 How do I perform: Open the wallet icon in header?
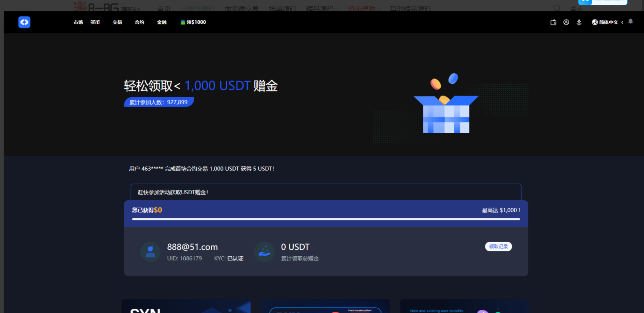pos(553,22)
